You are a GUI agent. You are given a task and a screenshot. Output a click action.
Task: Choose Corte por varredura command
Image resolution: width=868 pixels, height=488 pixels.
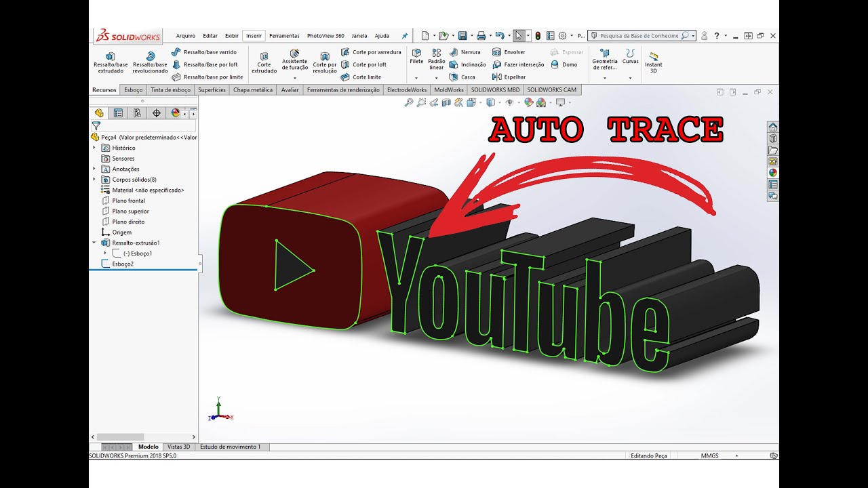[371, 52]
